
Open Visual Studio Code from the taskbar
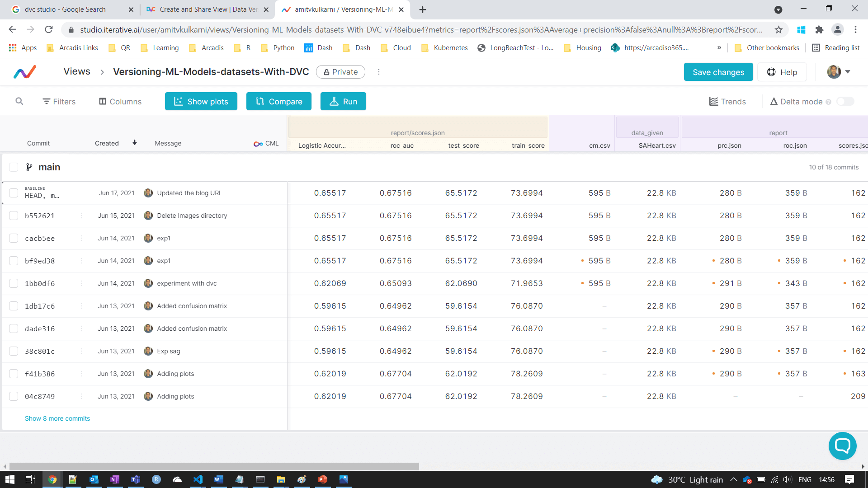coord(198,479)
